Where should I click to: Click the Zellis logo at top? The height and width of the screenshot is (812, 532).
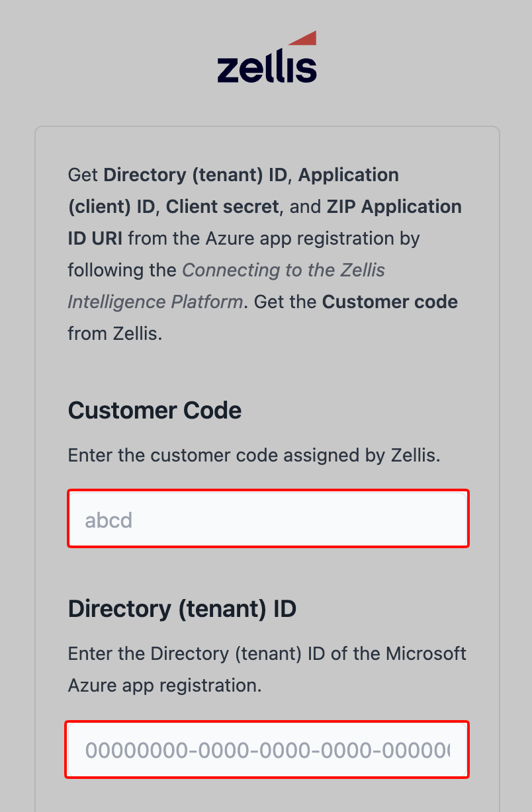pyautogui.click(x=267, y=57)
